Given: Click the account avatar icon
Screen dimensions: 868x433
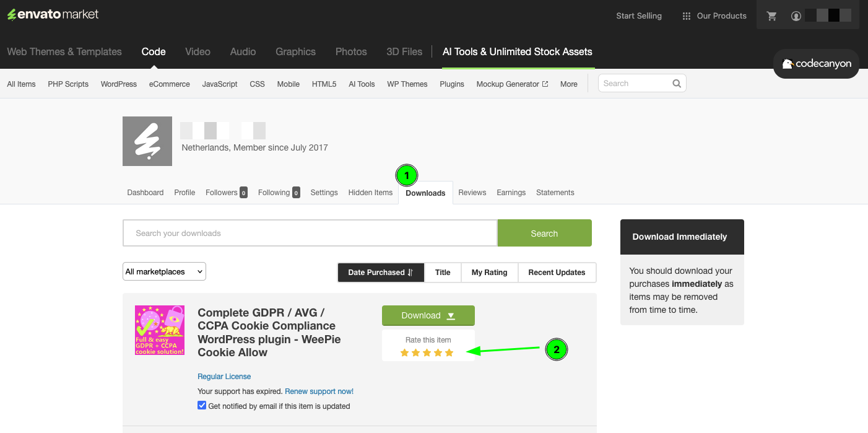Looking at the screenshot, I should (796, 15).
